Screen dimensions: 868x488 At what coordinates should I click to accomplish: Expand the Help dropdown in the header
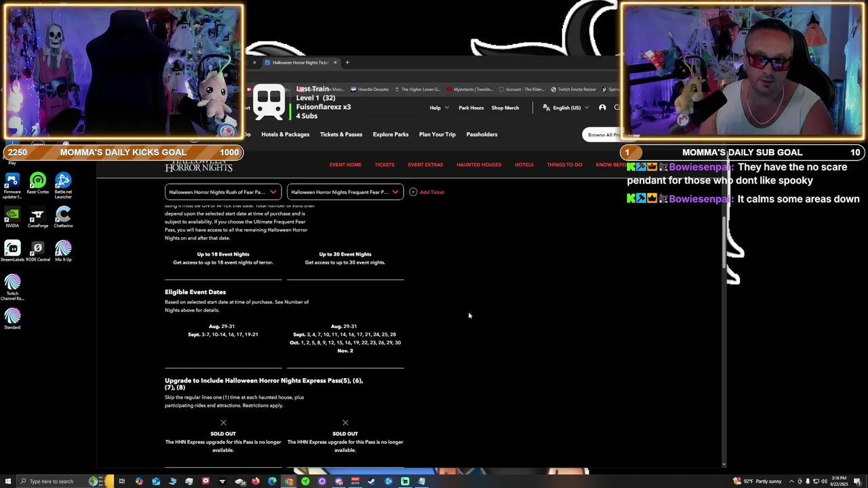439,108
